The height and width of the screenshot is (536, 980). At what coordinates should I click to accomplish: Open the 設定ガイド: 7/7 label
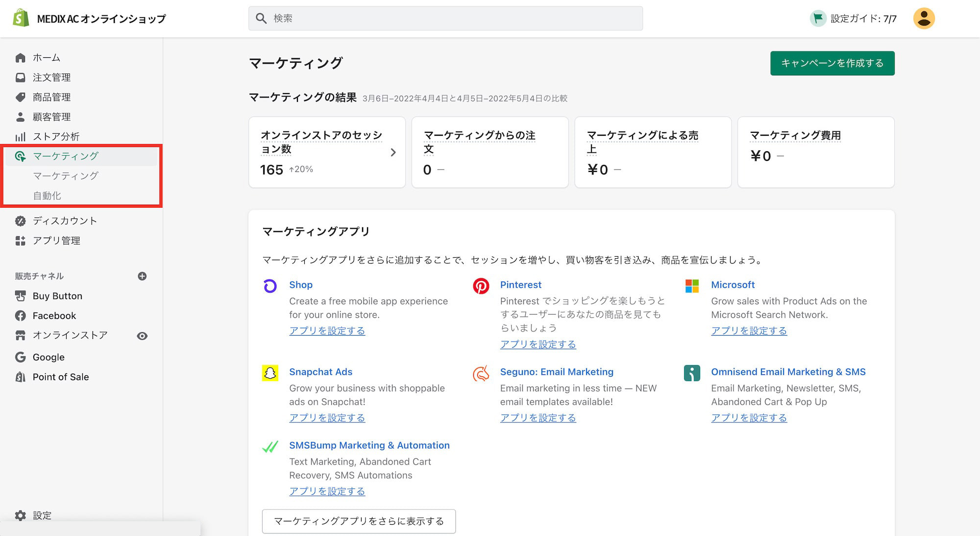(x=863, y=19)
